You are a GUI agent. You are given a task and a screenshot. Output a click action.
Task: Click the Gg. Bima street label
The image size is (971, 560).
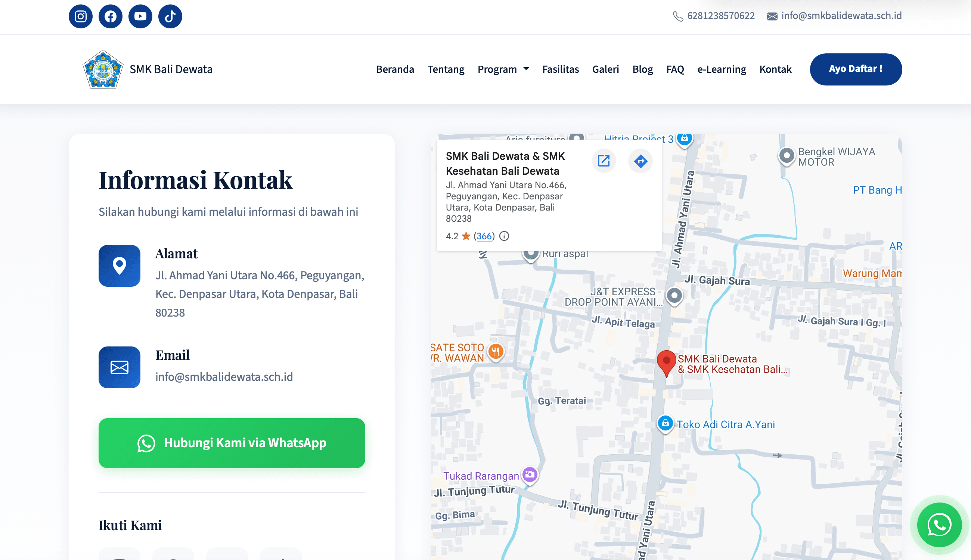tap(455, 515)
